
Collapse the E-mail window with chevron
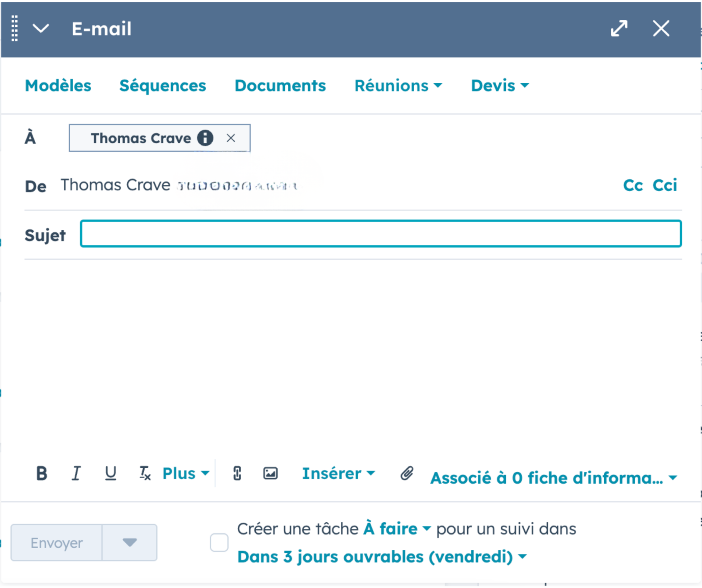point(41,29)
